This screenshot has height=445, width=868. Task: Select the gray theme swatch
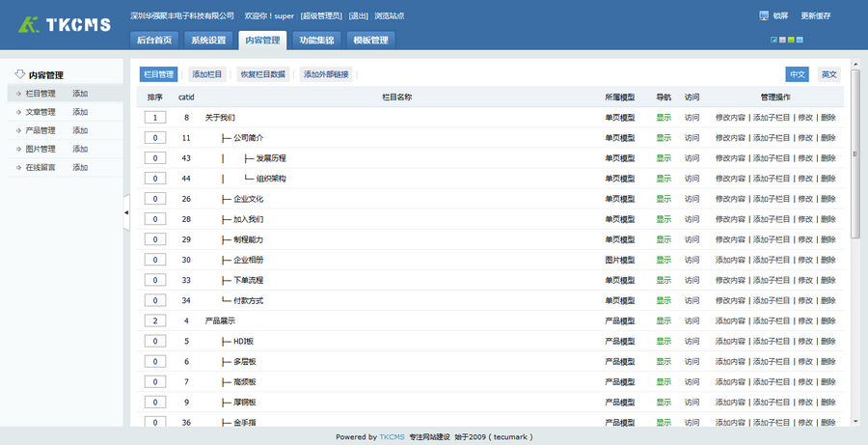782,40
